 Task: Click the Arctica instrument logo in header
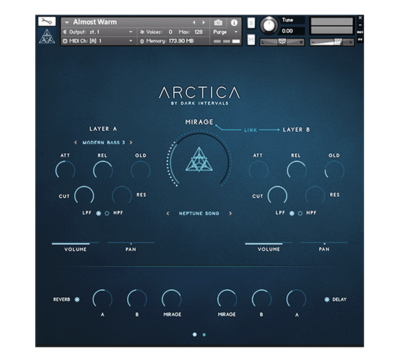pyautogui.click(x=47, y=36)
